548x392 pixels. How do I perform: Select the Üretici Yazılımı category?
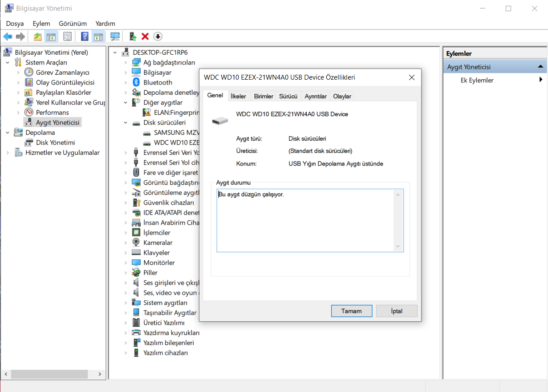[164, 323]
